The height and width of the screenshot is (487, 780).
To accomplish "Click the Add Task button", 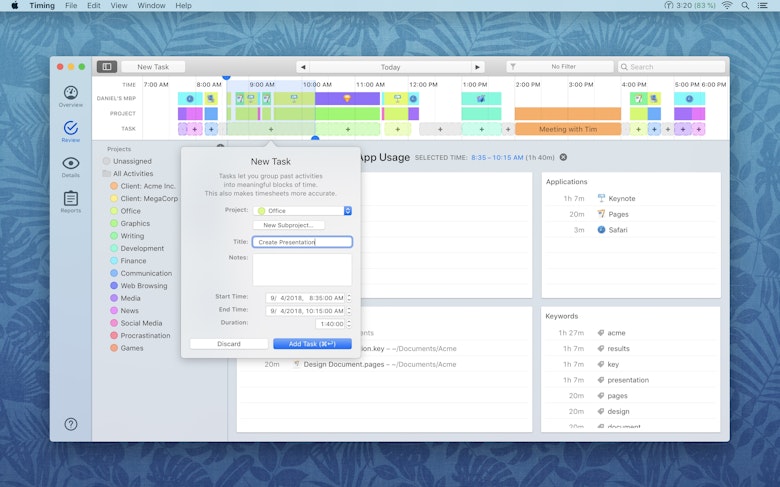I will click(x=312, y=344).
